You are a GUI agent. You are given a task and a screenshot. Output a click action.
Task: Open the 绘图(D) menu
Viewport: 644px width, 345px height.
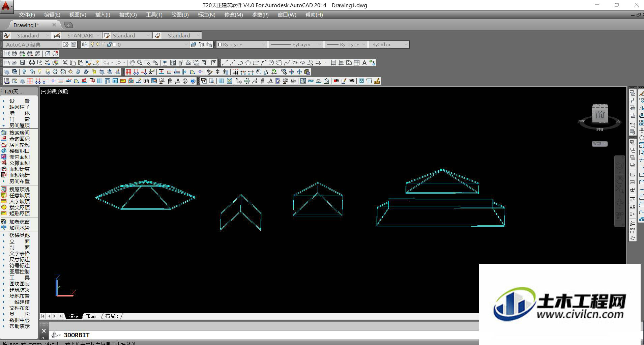[x=180, y=15]
